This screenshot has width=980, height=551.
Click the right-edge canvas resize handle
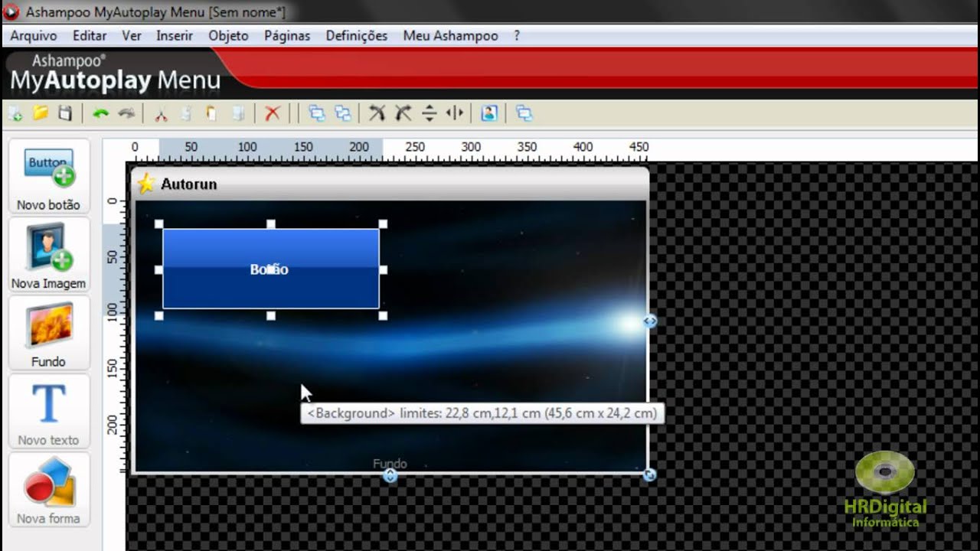650,321
